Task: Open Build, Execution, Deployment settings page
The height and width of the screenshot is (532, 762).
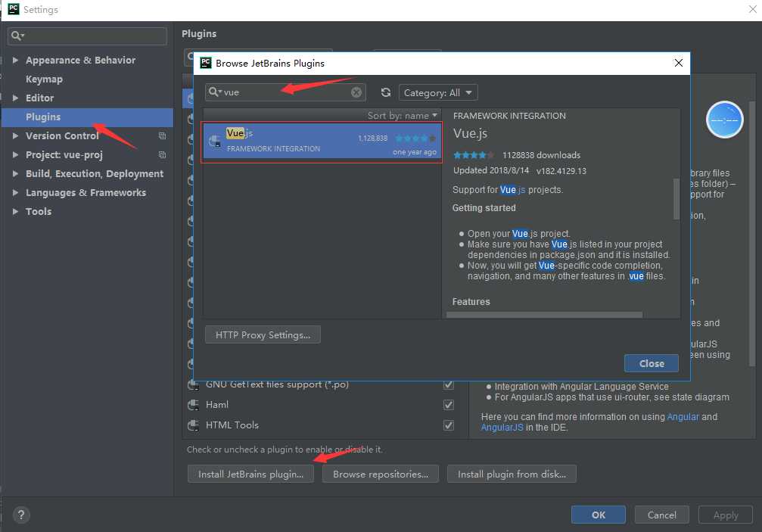Action: pos(95,174)
